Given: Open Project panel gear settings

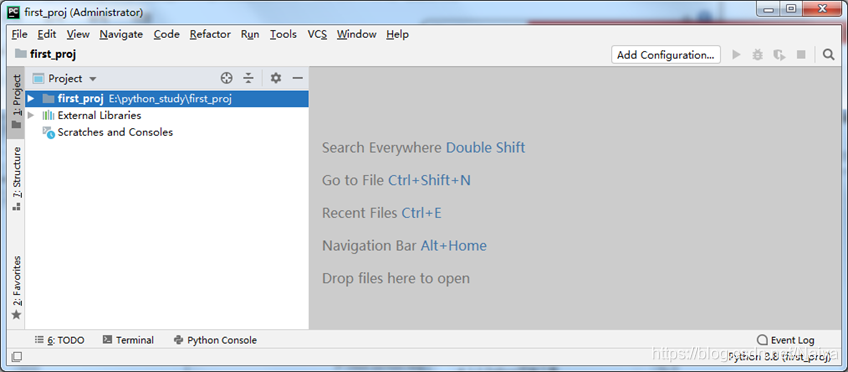Looking at the screenshot, I should click(x=276, y=78).
